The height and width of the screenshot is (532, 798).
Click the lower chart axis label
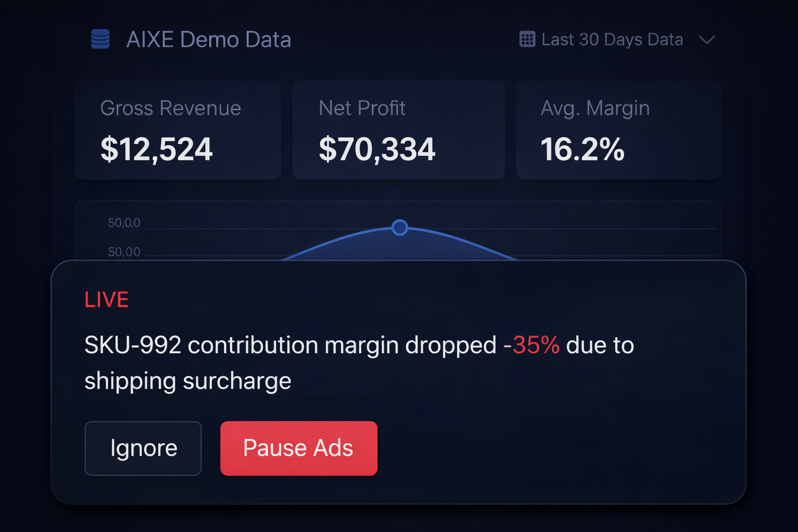point(124,252)
